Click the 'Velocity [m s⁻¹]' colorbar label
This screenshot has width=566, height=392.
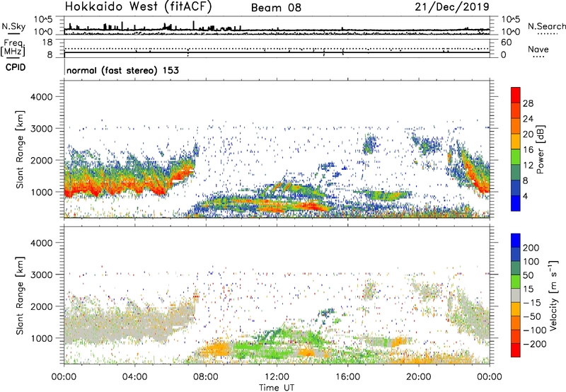tap(553, 295)
